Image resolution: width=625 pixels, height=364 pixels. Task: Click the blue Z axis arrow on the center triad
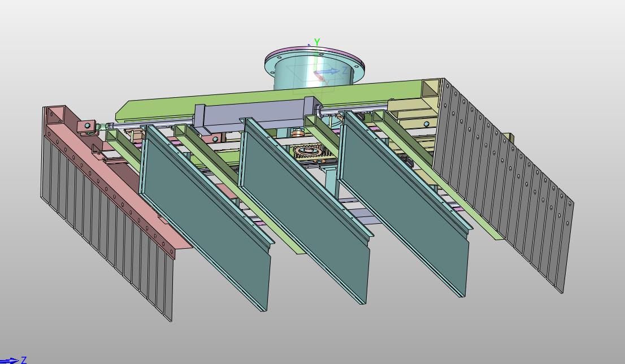coord(327,72)
